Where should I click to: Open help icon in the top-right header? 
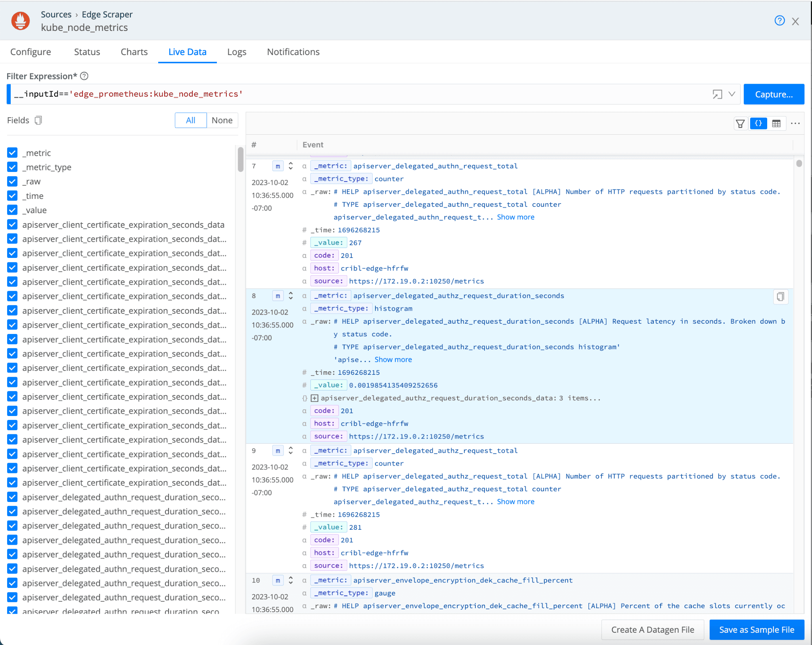tap(779, 21)
